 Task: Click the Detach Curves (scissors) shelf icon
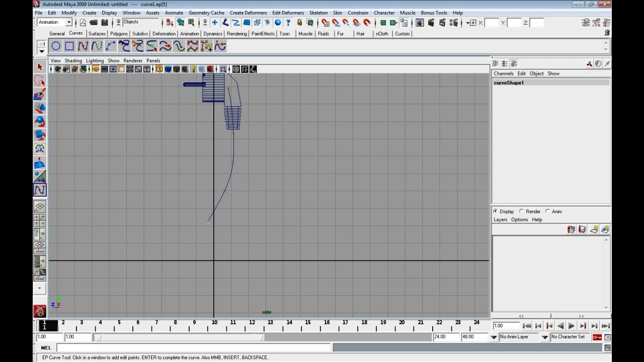click(x=138, y=46)
